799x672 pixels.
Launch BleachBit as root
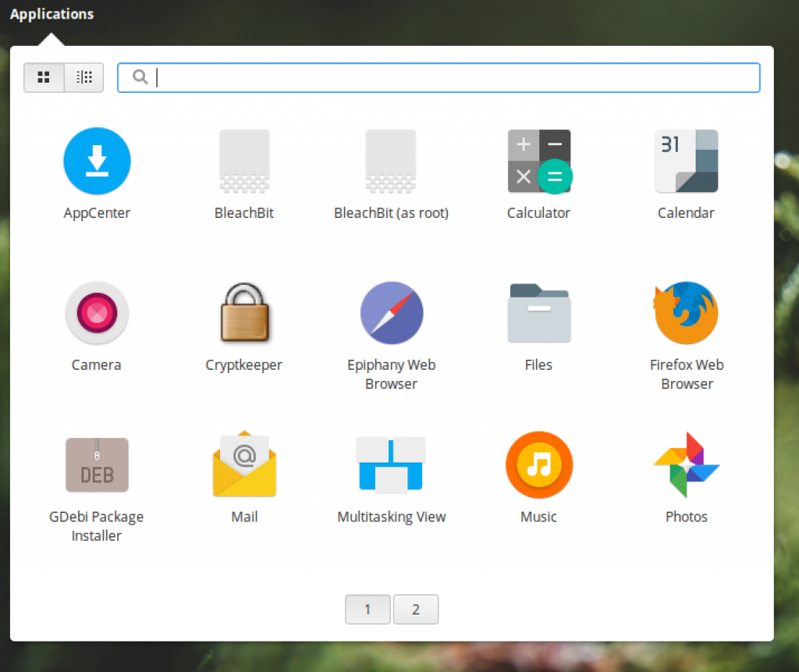coord(391,161)
